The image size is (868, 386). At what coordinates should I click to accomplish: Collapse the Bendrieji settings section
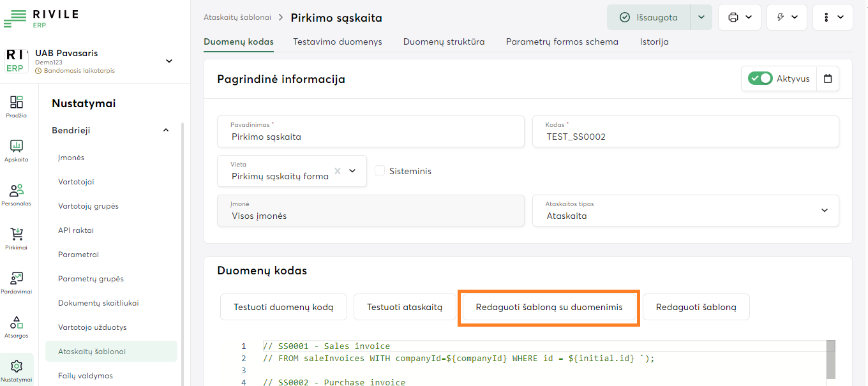pos(166,130)
